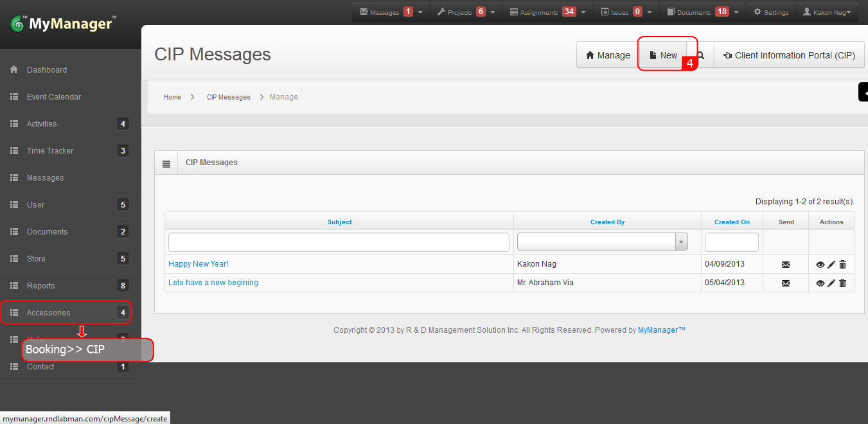Select Accessories in the sidebar menu
The width and height of the screenshot is (868, 424).
[x=49, y=313]
